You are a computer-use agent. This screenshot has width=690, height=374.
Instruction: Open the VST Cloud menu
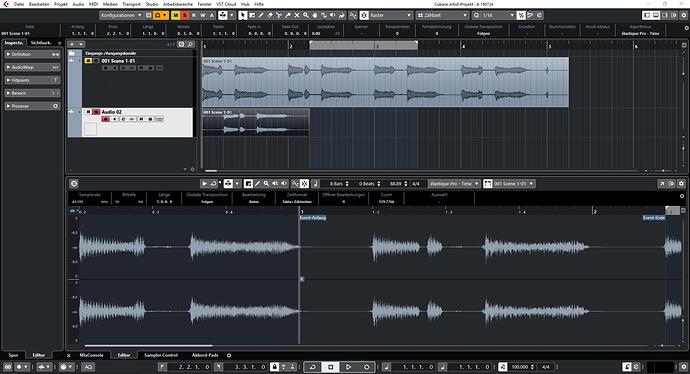(x=226, y=4)
